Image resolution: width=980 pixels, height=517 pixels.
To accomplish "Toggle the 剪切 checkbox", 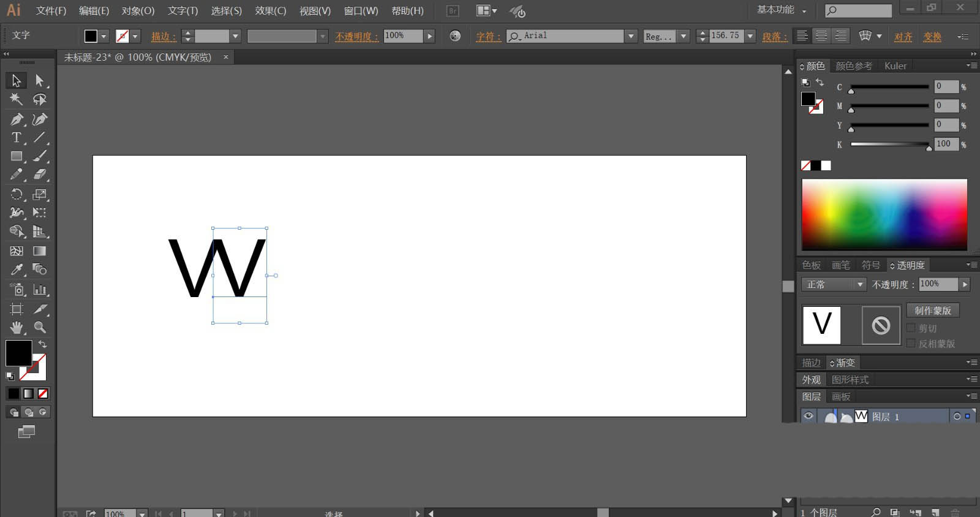I will pyautogui.click(x=911, y=328).
